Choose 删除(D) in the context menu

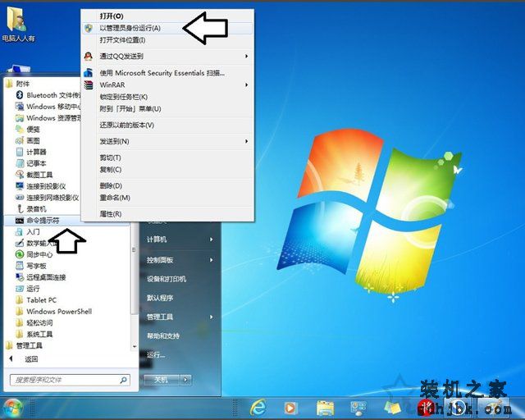point(111,185)
